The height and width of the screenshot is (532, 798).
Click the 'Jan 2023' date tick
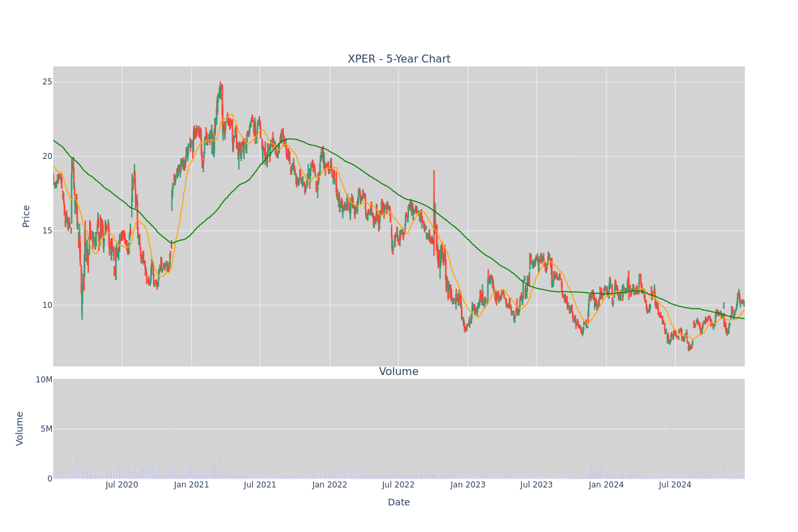[468, 485]
